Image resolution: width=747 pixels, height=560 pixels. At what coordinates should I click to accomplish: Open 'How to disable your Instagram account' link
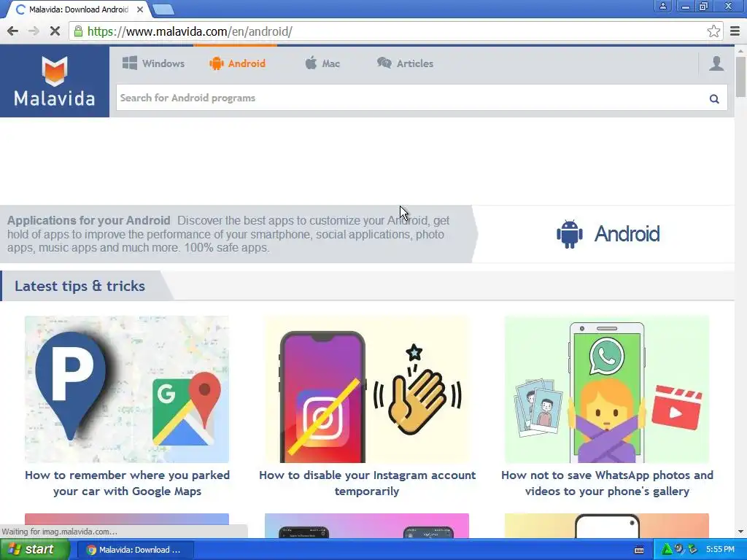point(368,483)
